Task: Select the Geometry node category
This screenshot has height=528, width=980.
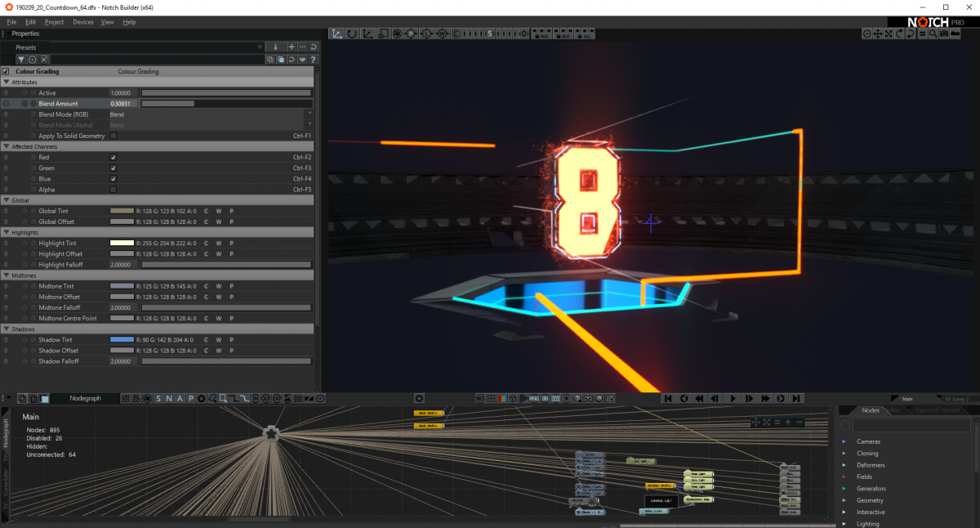Action: coord(870,500)
